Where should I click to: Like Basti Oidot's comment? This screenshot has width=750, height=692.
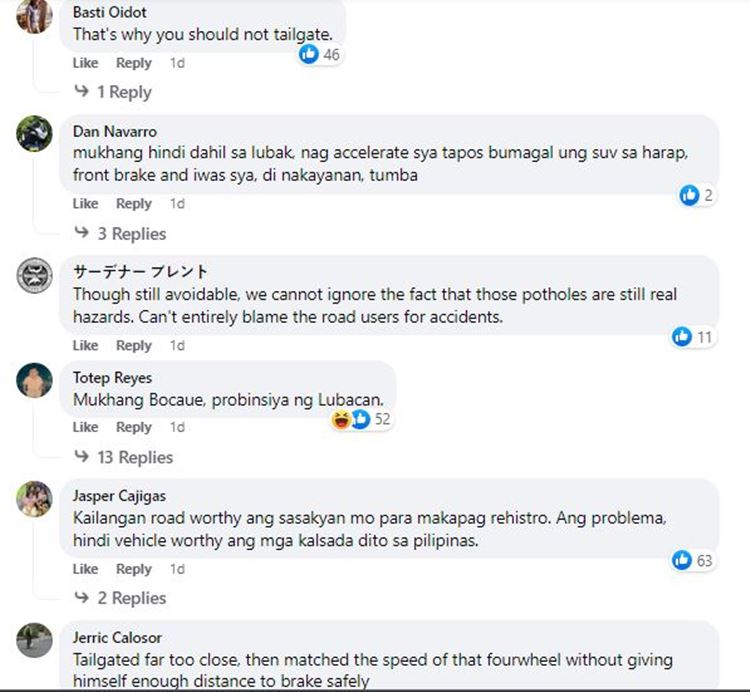point(85,63)
